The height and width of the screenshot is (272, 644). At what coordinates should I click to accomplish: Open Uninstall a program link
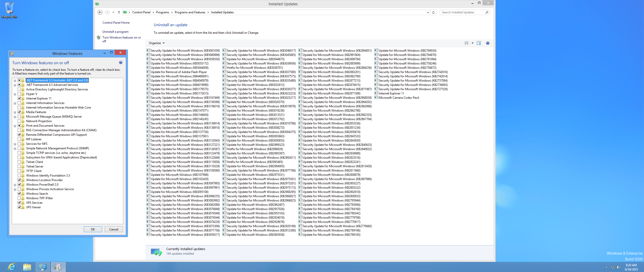115,32
